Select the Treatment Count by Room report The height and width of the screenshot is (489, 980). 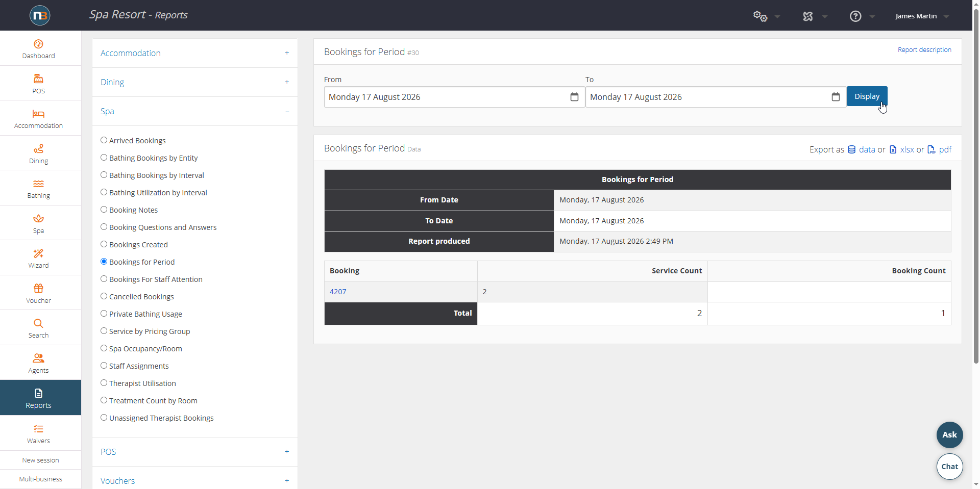click(104, 400)
